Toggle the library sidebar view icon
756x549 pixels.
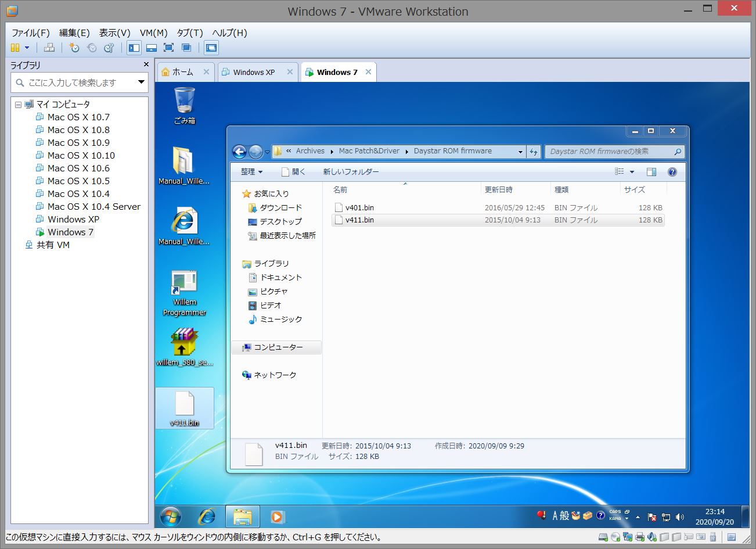pos(134,48)
